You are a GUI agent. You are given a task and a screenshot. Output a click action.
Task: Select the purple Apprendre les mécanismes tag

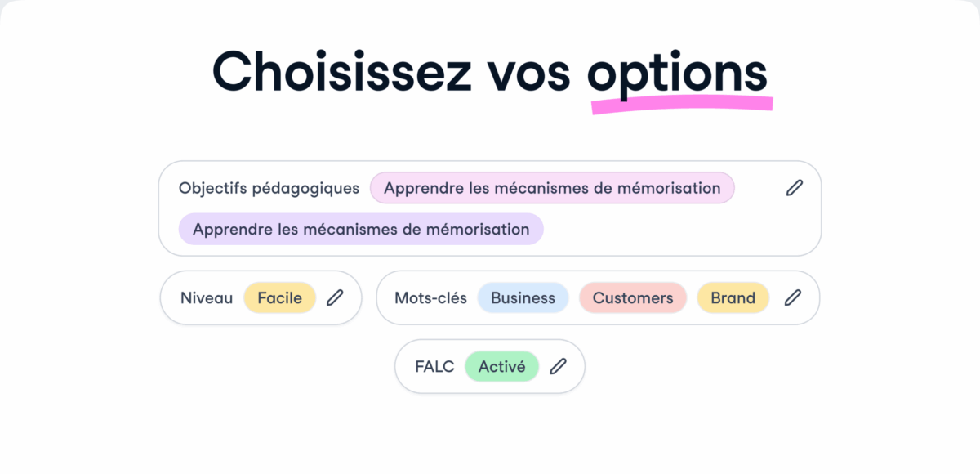click(x=361, y=229)
